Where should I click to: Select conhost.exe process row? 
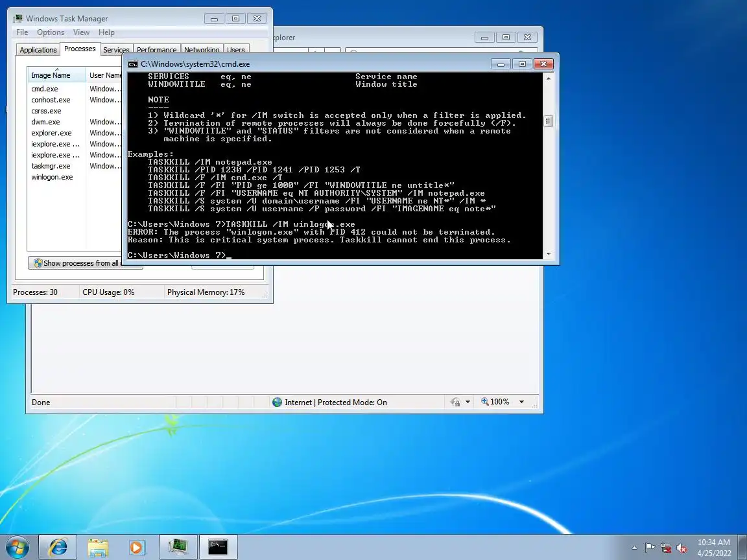(x=75, y=100)
